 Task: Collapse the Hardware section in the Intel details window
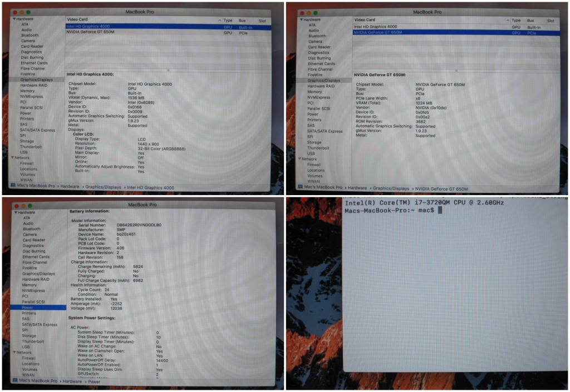[14, 19]
